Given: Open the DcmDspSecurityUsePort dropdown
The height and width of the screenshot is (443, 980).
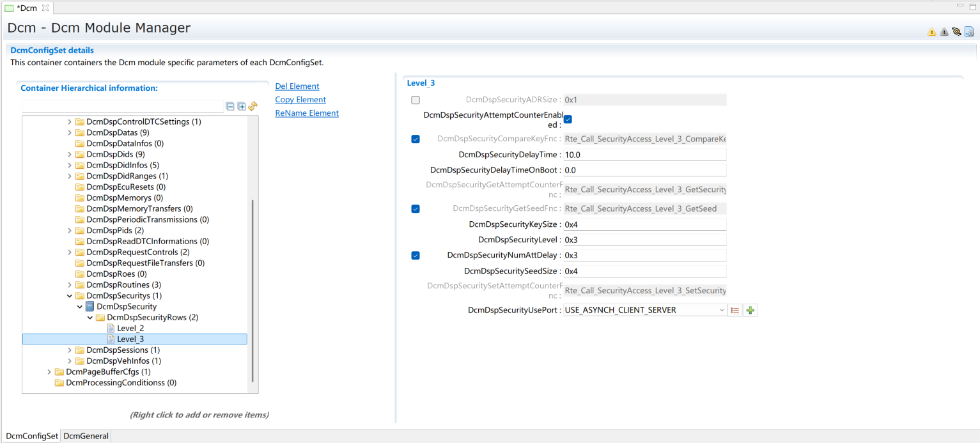Looking at the screenshot, I should tap(722, 310).
